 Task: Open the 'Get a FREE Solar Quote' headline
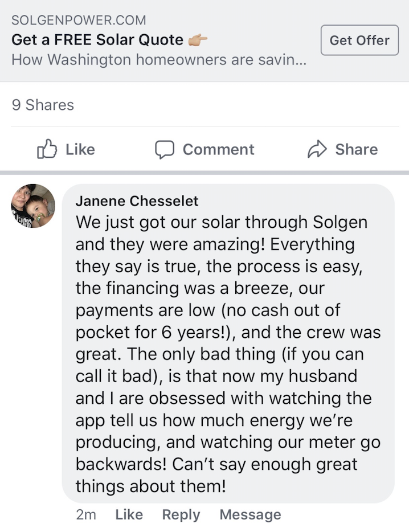click(97, 40)
